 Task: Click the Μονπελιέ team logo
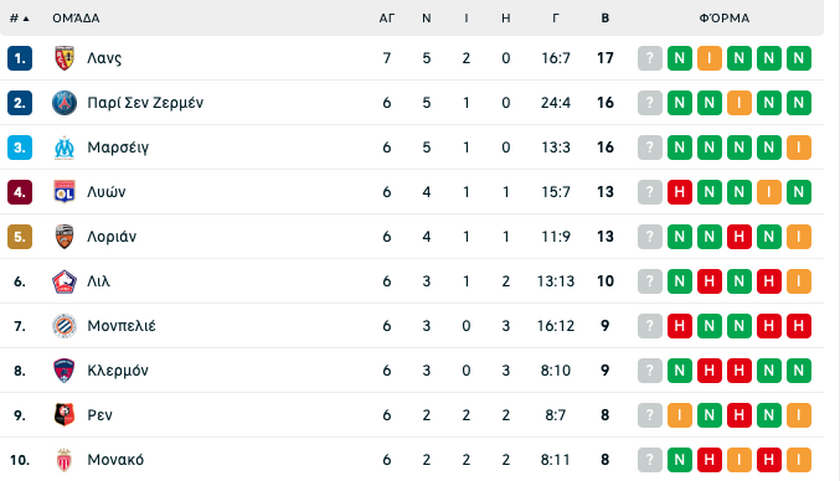(64, 326)
